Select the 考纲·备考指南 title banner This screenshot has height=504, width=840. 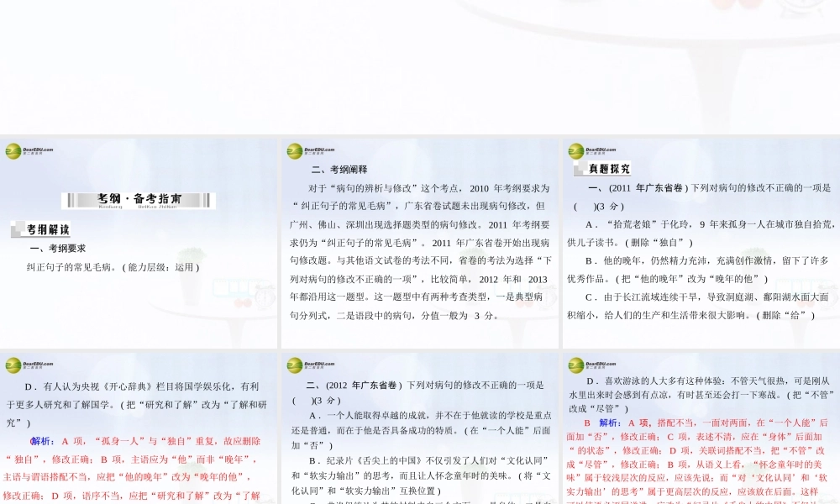pos(139,200)
